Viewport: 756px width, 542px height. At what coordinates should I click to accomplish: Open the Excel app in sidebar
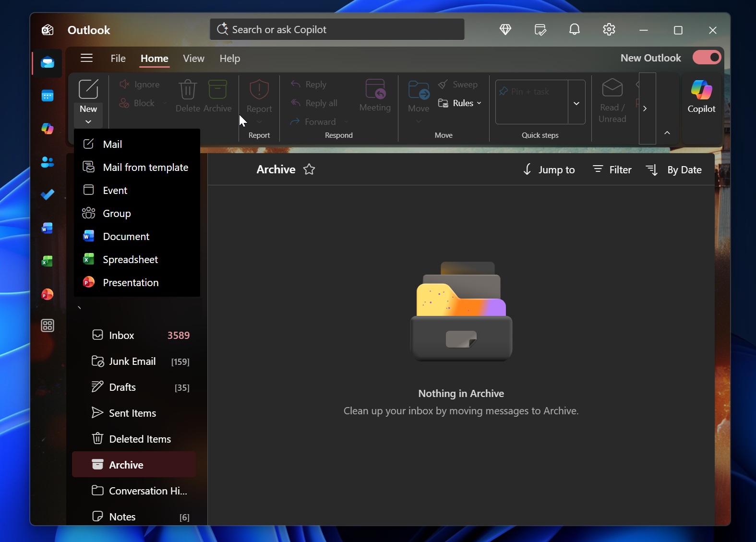point(48,261)
